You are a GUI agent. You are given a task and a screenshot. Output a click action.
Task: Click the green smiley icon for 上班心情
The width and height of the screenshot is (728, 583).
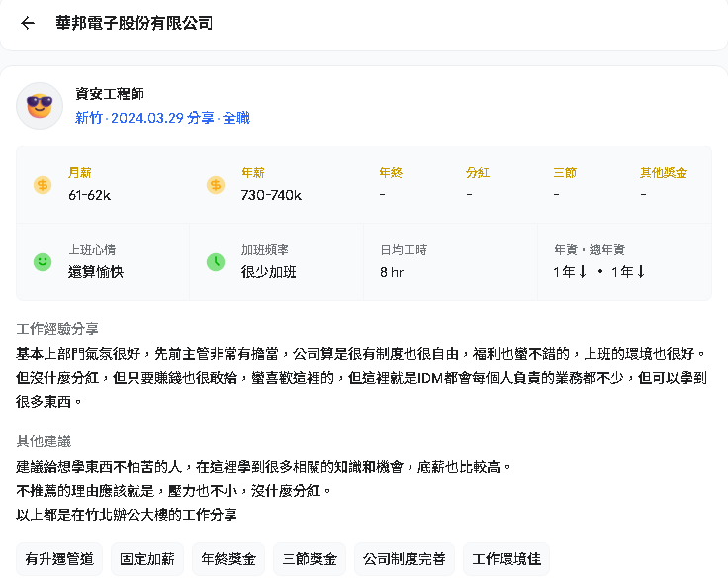pyautogui.click(x=43, y=262)
